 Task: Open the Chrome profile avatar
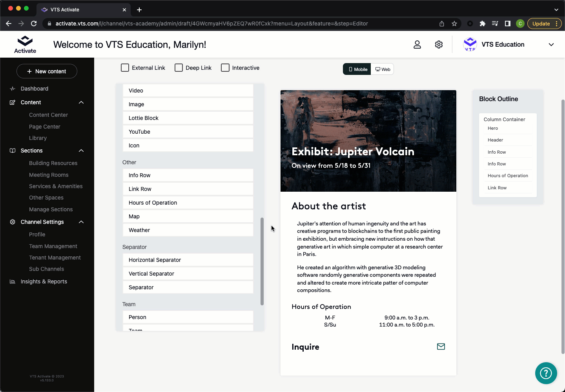coord(520,24)
